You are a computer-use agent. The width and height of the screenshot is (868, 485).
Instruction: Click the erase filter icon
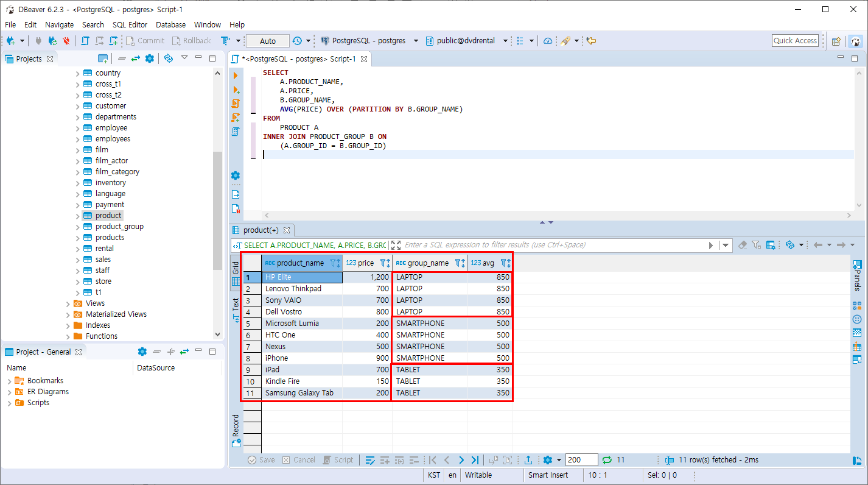[743, 245]
